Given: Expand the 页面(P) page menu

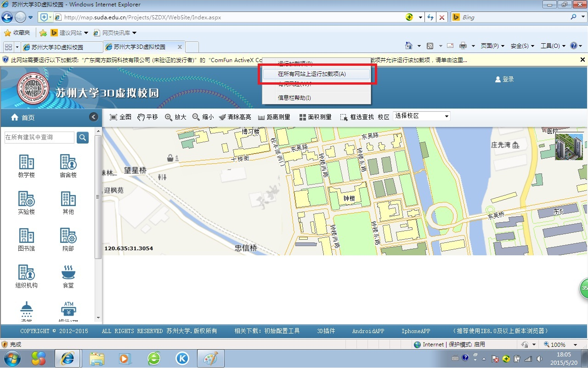Looking at the screenshot, I should (492, 46).
